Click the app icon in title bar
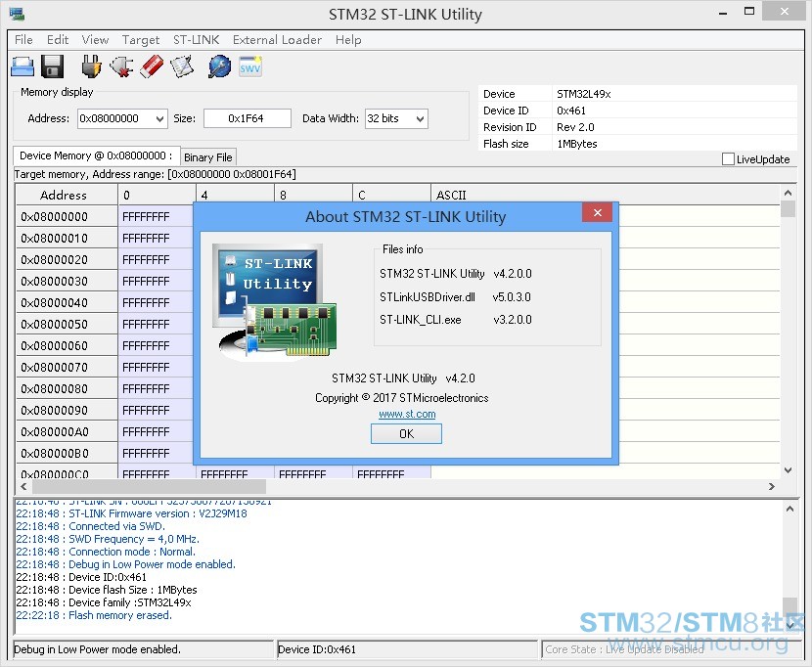This screenshot has width=812, height=667. [17, 14]
